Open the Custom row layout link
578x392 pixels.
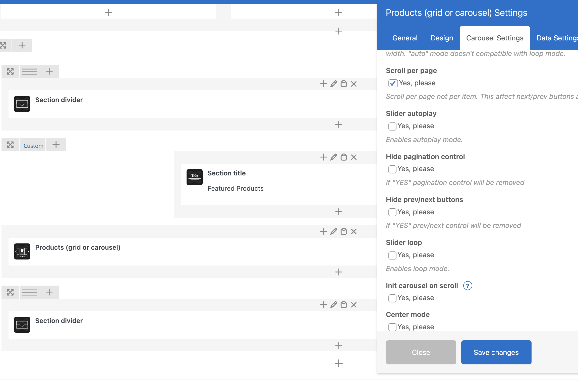(x=33, y=146)
